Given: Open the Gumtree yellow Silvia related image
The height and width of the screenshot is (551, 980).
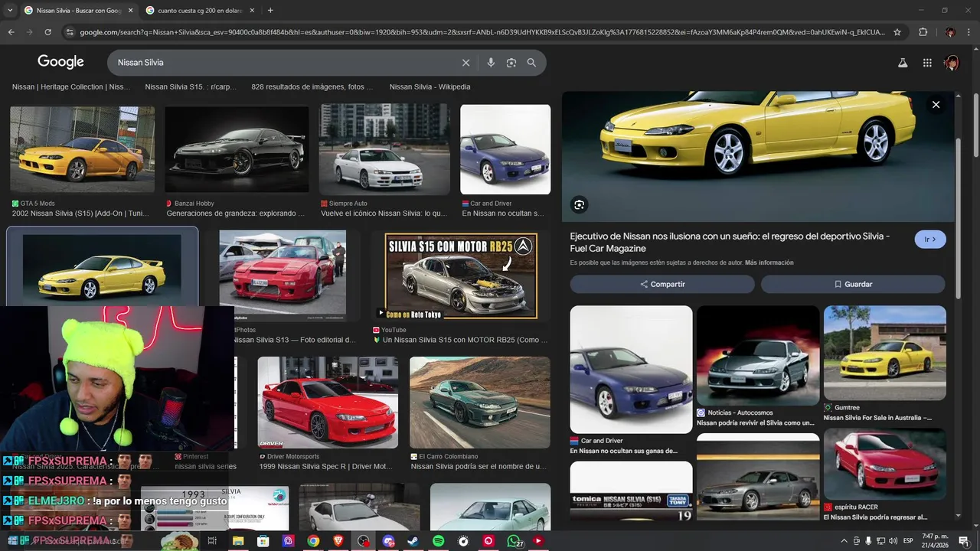Looking at the screenshot, I should pyautogui.click(x=885, y=354).
